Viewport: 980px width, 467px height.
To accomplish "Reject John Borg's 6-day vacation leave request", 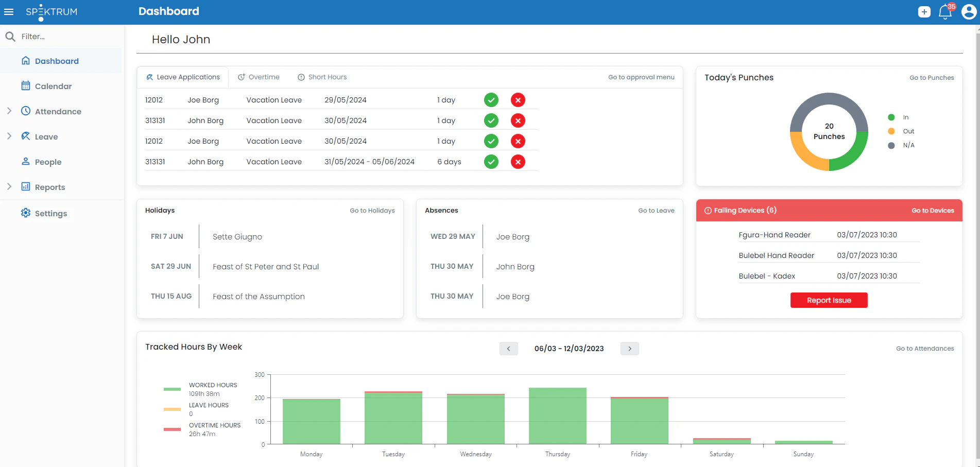I will (518, 161).
